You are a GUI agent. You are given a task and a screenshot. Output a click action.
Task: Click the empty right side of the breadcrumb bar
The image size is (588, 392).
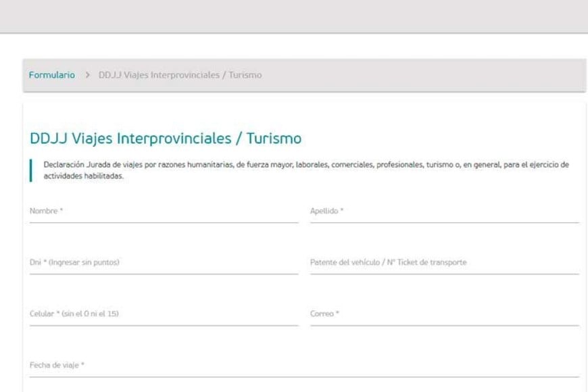point(439,75)
